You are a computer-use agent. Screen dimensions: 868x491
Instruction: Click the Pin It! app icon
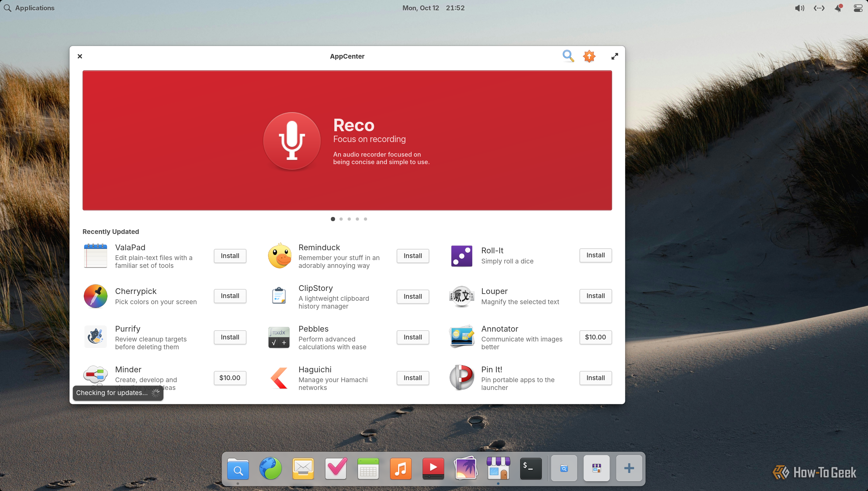click(461, 377)
